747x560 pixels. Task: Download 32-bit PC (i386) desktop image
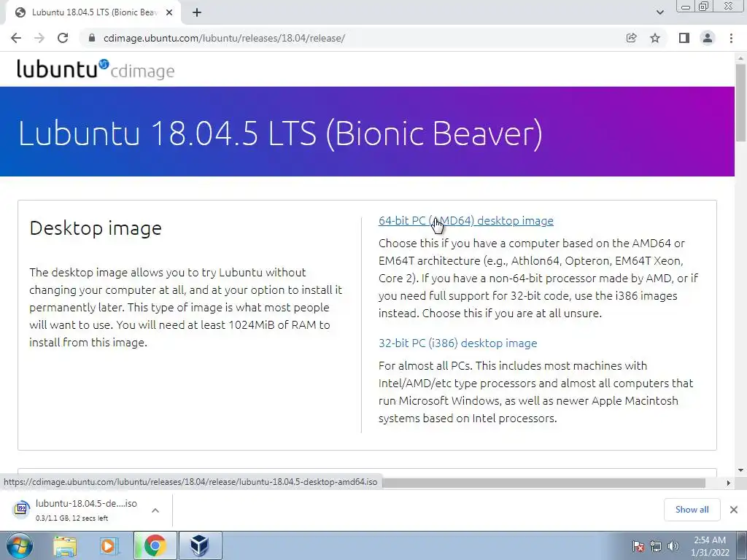[x=458, y=343]
